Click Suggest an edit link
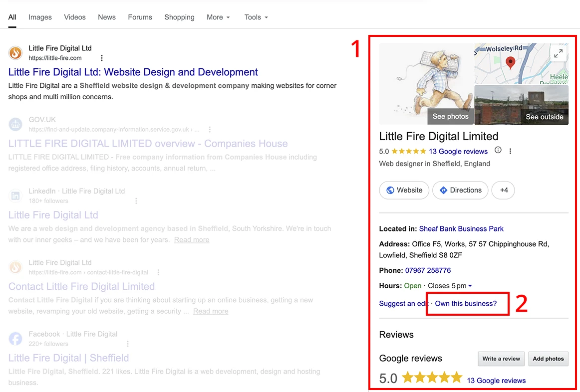Image resolution: width=580 pixels, height=392 pixels. pyautogui.click(x=404, y=304)
